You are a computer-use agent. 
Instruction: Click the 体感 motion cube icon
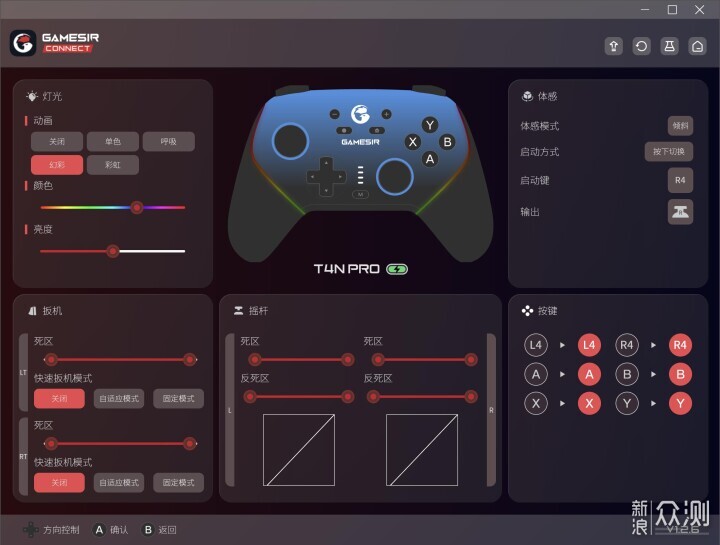pos(527,96)
